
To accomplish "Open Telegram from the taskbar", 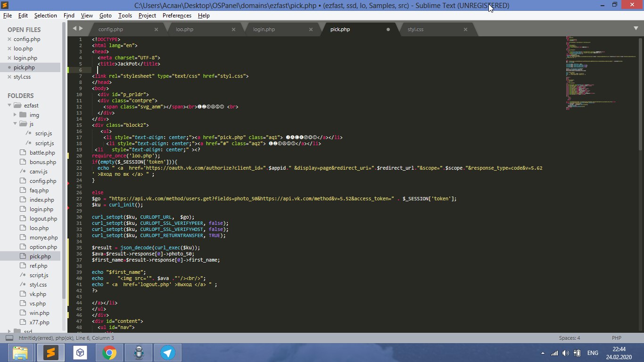I will pyautogui.click(x=168, y=353).
